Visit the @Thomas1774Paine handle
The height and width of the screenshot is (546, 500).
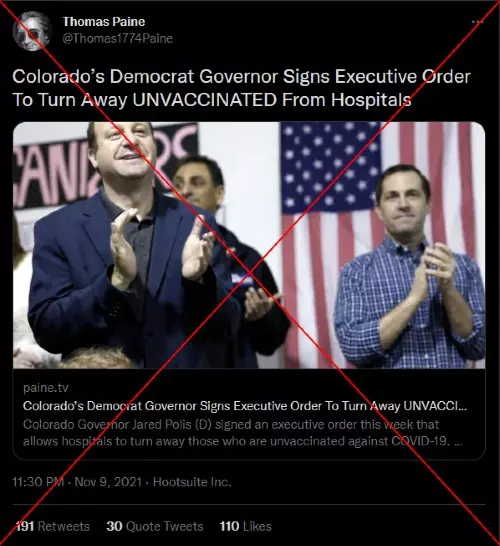click(x=118, y=38)
